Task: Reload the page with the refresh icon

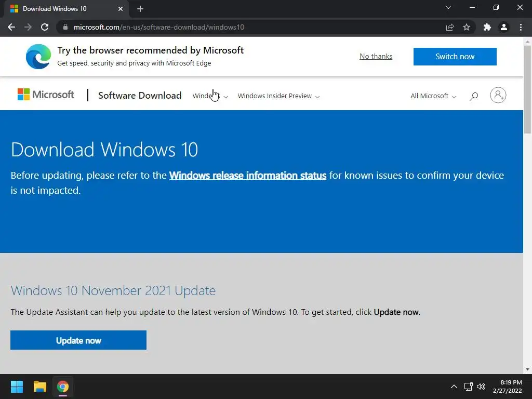Action: click(x=45, y=27)
